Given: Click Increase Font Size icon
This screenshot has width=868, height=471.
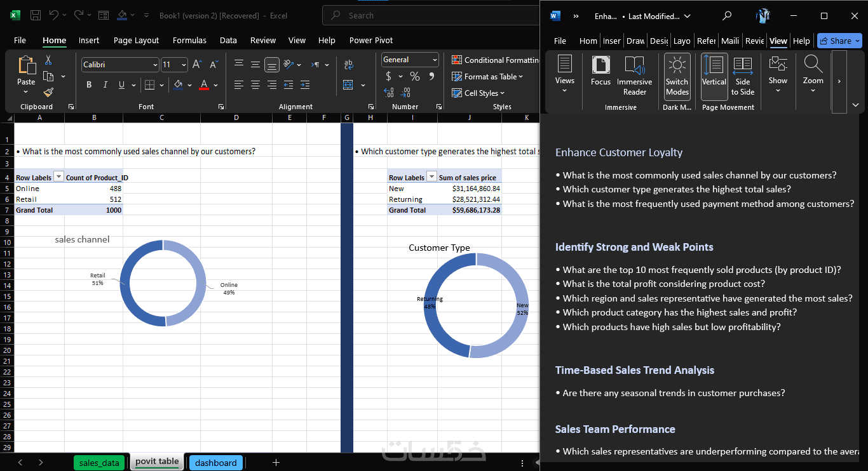Looking at the screenshot, I should point(198,65).
